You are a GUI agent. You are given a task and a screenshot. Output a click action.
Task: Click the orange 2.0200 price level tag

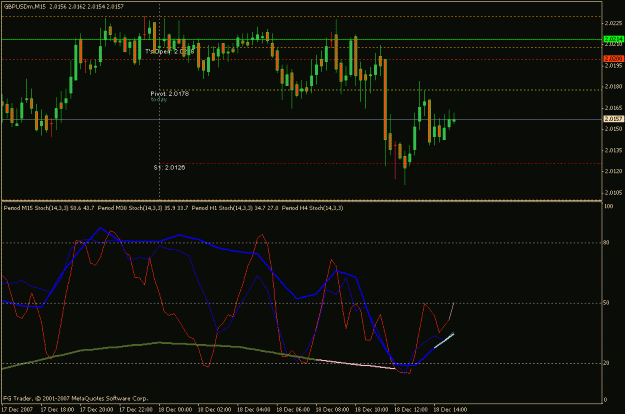click(x=614, y=59)
